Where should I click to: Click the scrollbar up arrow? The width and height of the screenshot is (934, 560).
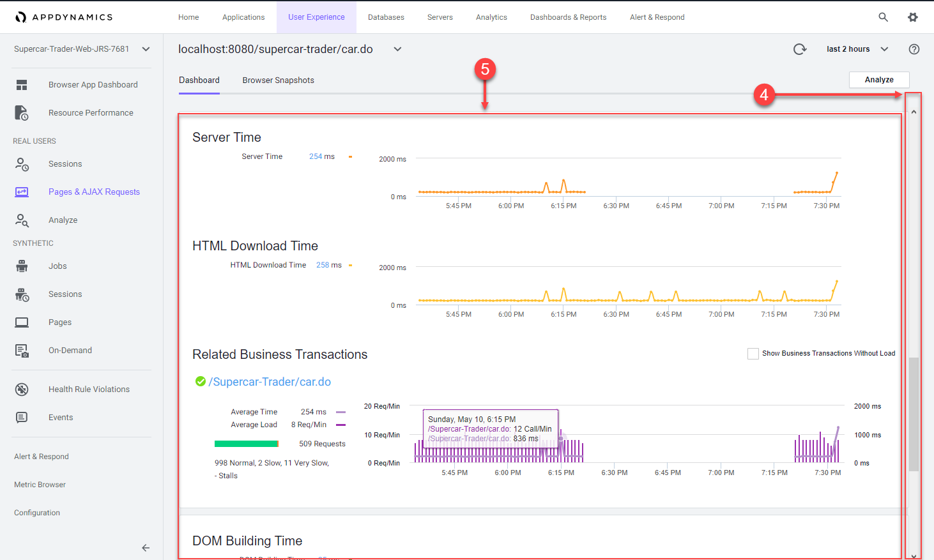[914, 112]
